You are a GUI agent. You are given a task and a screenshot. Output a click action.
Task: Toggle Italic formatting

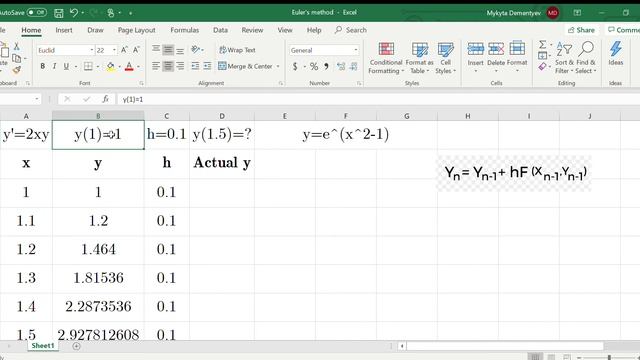click(54, 66)
